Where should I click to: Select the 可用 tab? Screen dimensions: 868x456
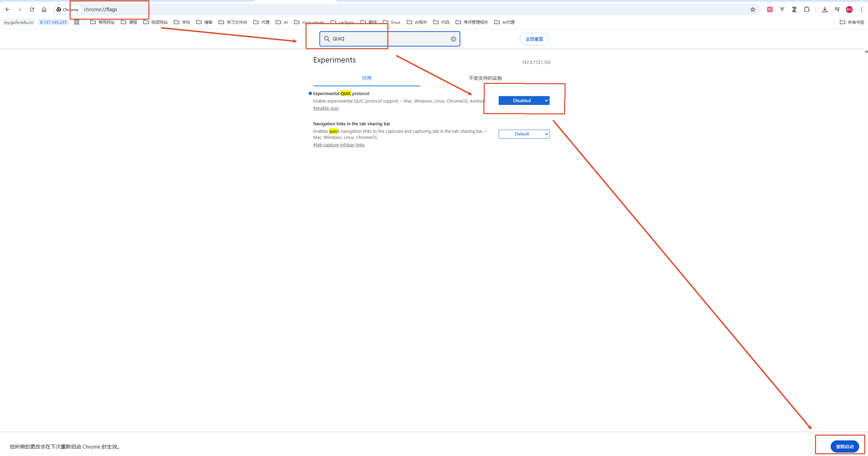pos(366,78)
